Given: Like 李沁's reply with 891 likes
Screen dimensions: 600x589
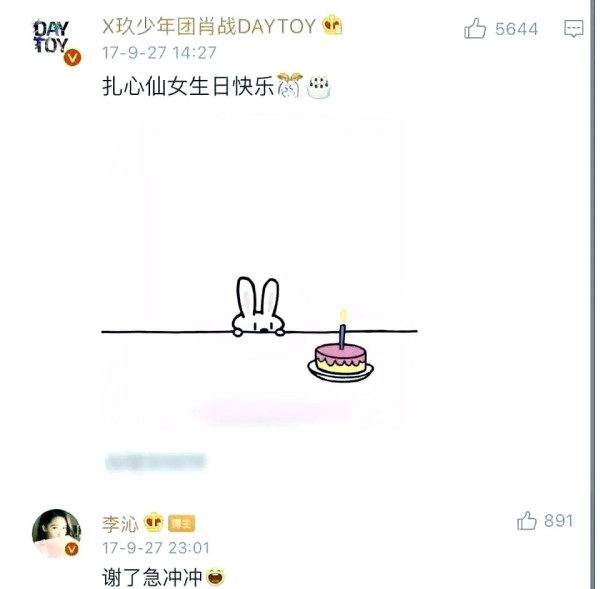Looking at the screenshot, I should [527, 520].
